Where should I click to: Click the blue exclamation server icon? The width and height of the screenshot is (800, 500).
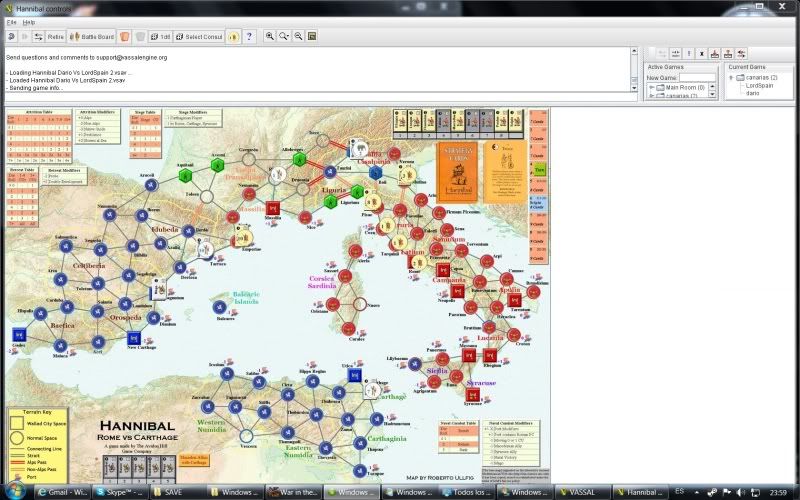689,54
